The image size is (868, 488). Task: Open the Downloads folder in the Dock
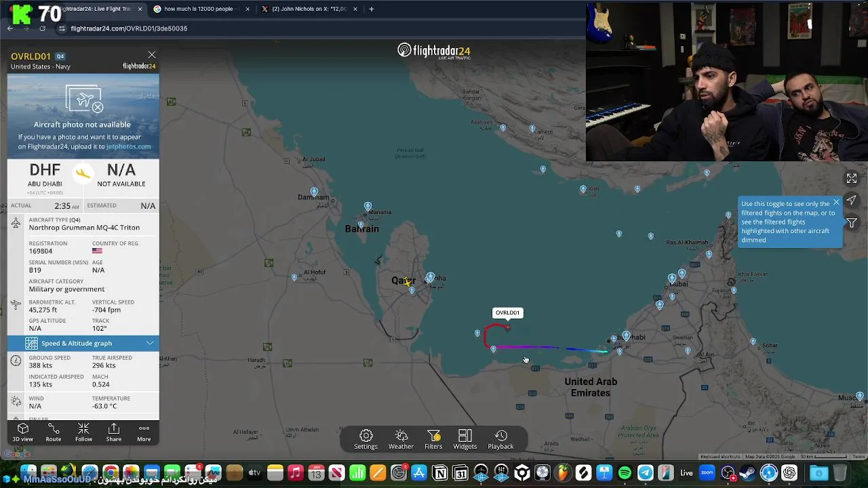[819, 473]
